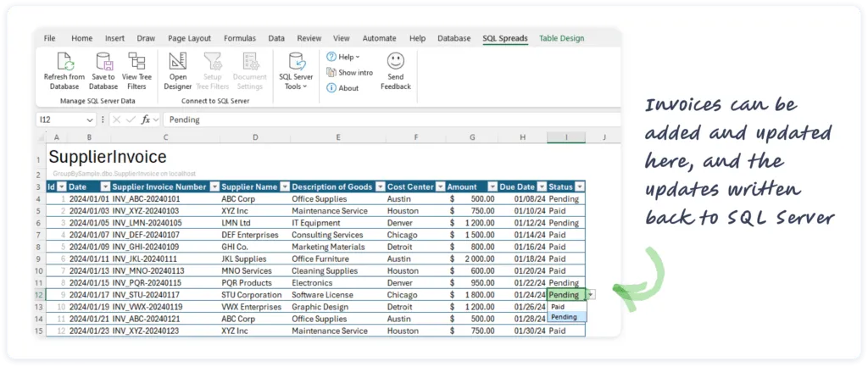Click the Send Feedback smiley icon

395,62
